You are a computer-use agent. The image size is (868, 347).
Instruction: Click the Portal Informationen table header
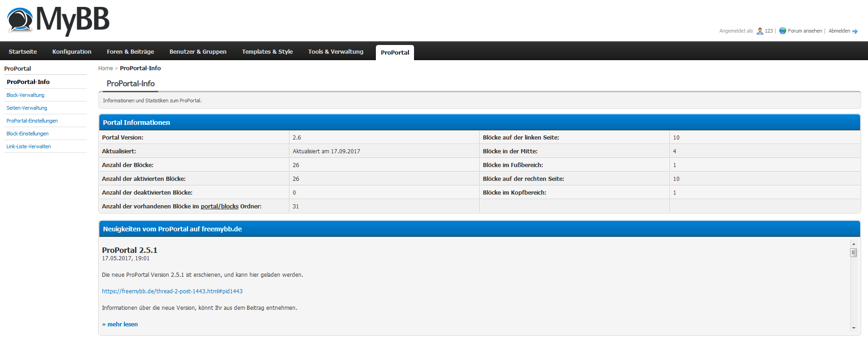point(480,123)
